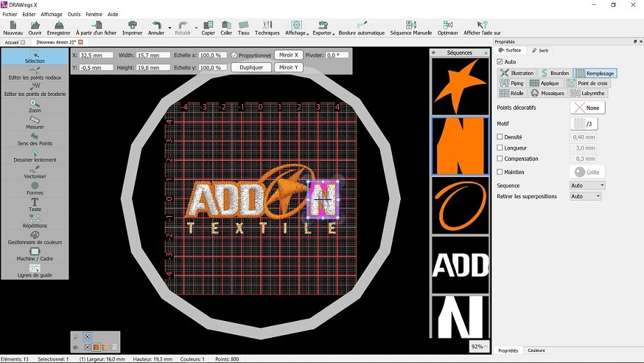Open a file with Ouvrir

pyautogui.click(x=35, y=28)
